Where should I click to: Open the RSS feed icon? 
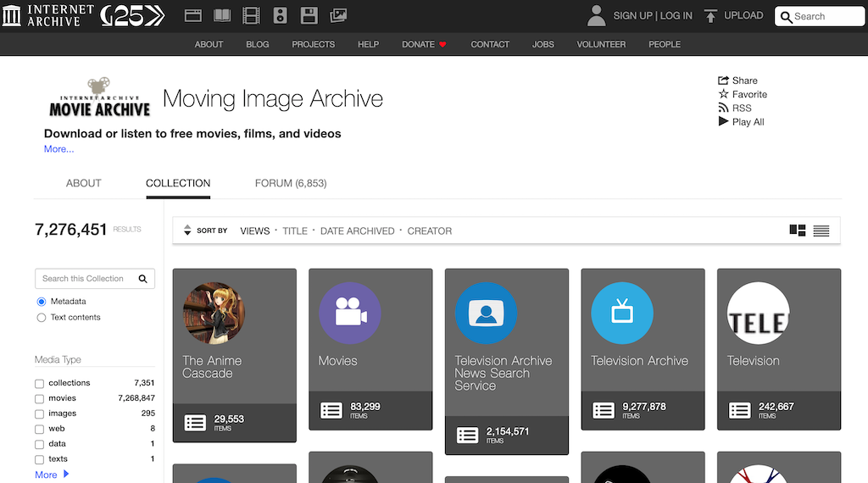tap(723, 108)
